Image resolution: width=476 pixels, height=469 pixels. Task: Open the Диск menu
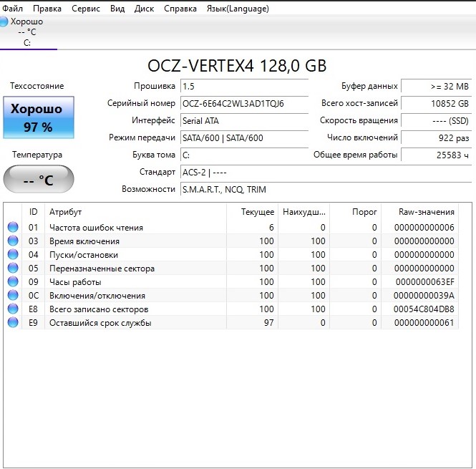(144, 9)
